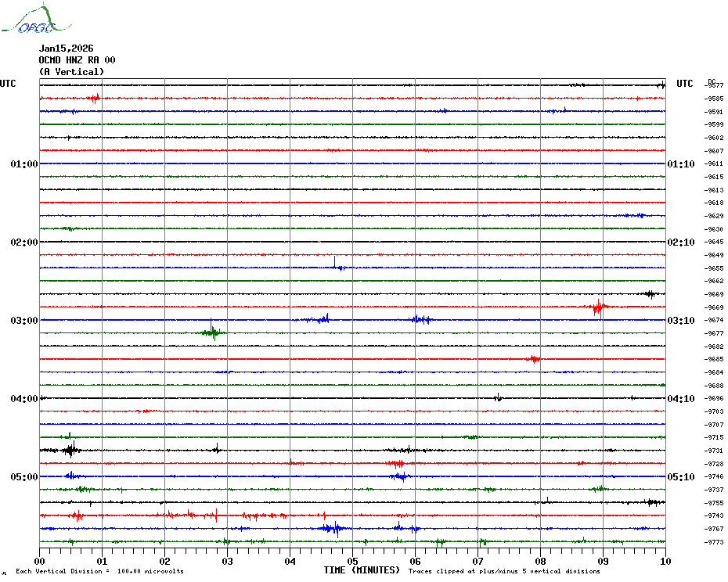Click the UTC label on the left
Screen dimensions: 728x582
click(x=8, y=84)
